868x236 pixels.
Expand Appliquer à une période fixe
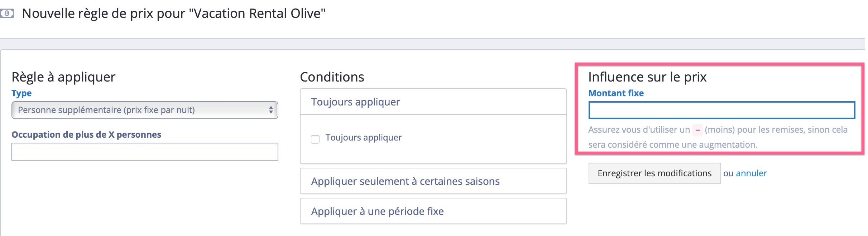coord(433,211)
